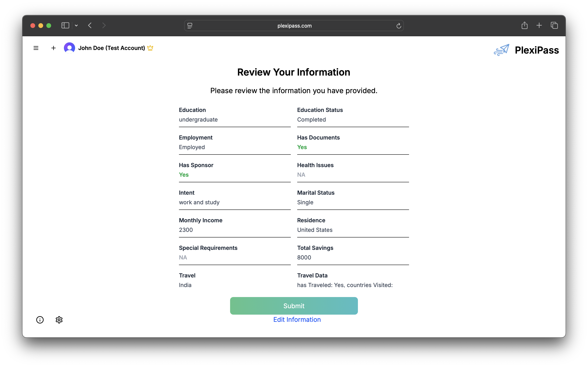Click the gold crown premium icon

coord(150,48)
